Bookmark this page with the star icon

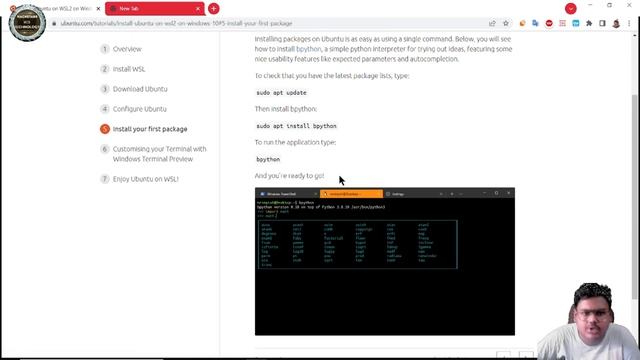click(506, 23)
